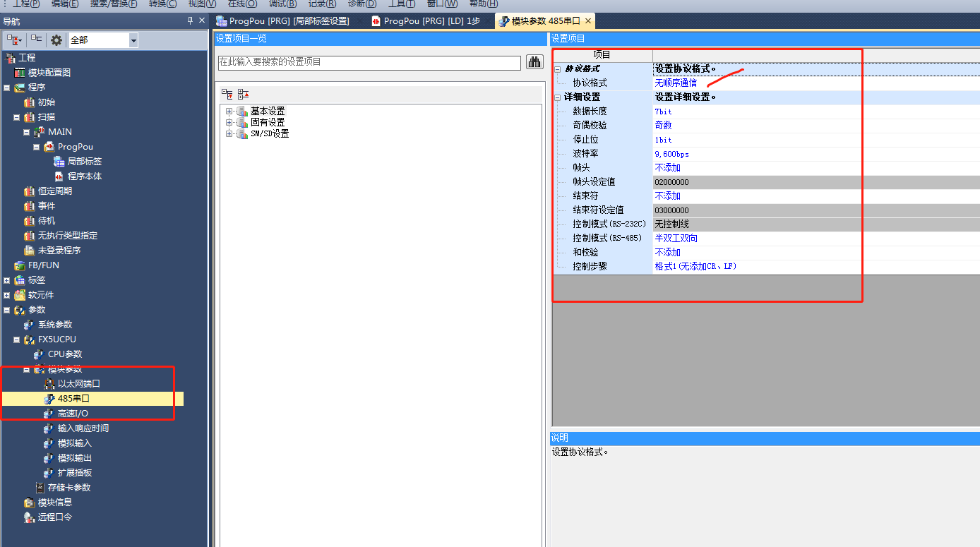Switch to the ProgPou [PRG] [LD] 1步 tab
This screenshot has width=980, height=547.
(431, 21)
